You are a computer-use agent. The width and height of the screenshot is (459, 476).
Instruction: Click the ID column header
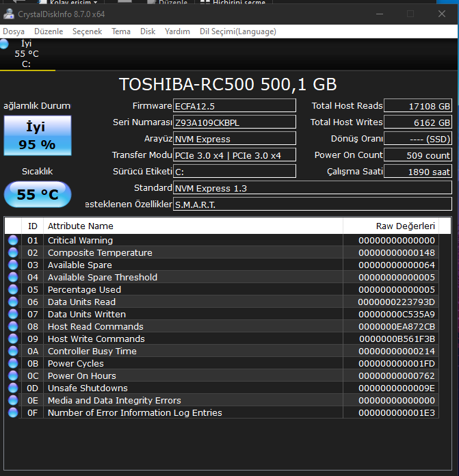pyautogui.click(x=32, y=226)
